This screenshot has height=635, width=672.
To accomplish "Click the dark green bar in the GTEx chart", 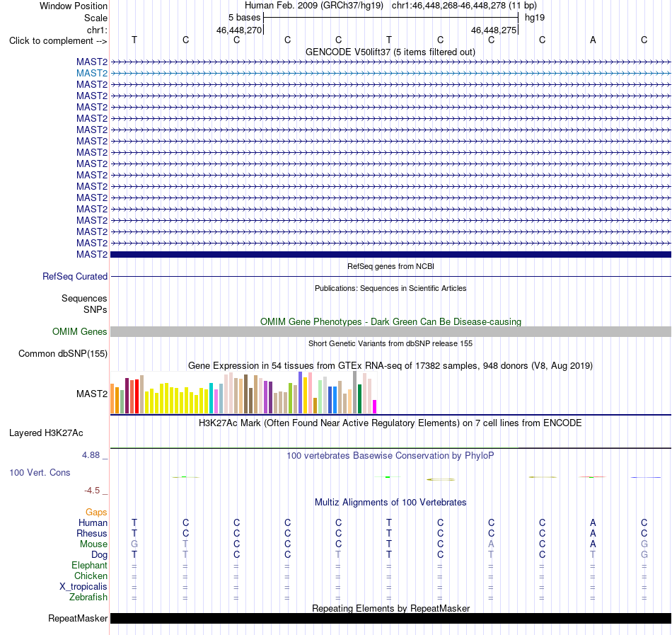I will (359, 399).
